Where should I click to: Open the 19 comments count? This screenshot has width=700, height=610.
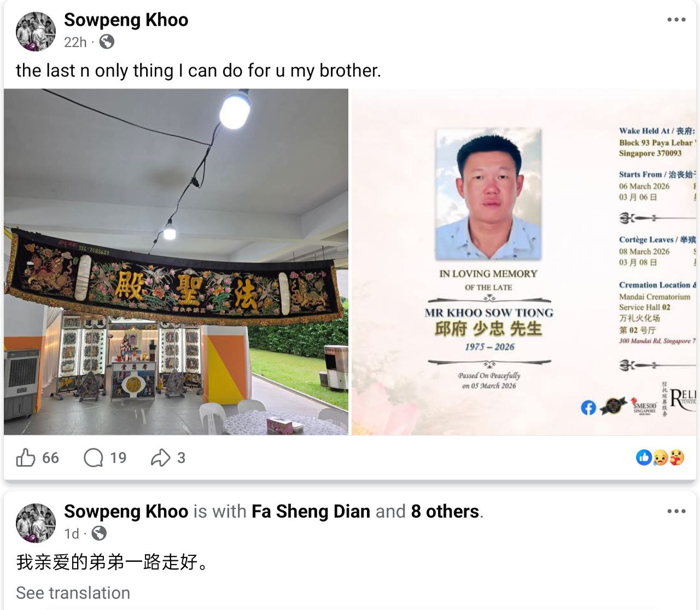(x=118, y=457)
